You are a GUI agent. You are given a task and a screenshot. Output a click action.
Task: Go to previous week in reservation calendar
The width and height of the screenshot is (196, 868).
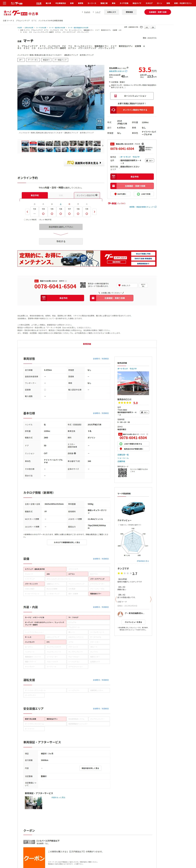point(27,212)
